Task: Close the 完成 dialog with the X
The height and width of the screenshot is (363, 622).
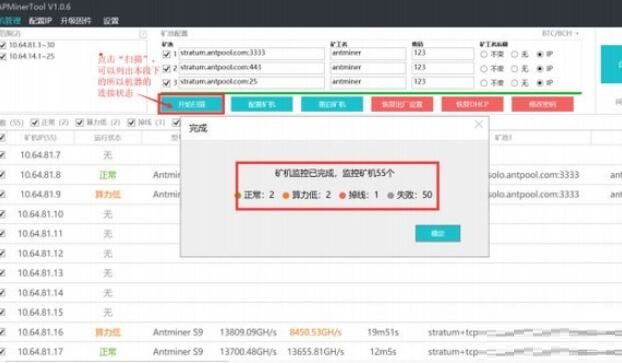Action: [x=479, y=125]
